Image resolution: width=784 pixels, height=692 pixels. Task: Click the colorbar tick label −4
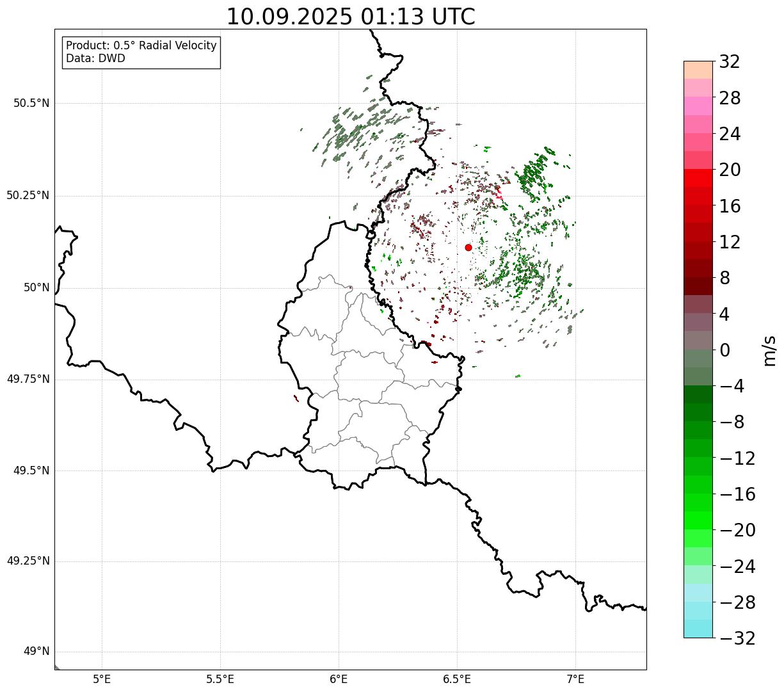[732, 386]
